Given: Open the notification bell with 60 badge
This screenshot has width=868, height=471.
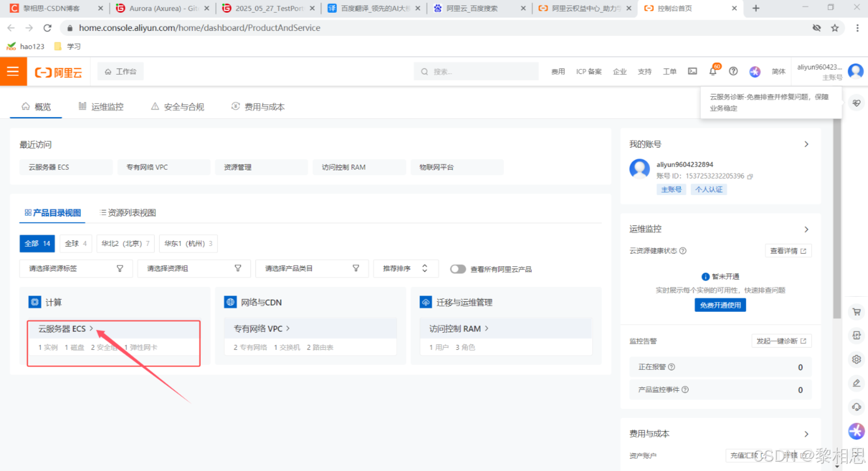Looking at the screenshot, I should click(x=713, y=71).
